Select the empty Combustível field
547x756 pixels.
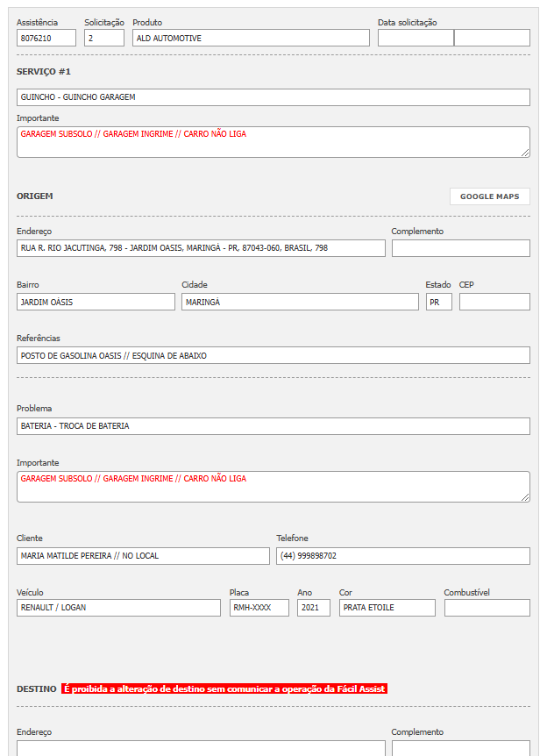487,608
